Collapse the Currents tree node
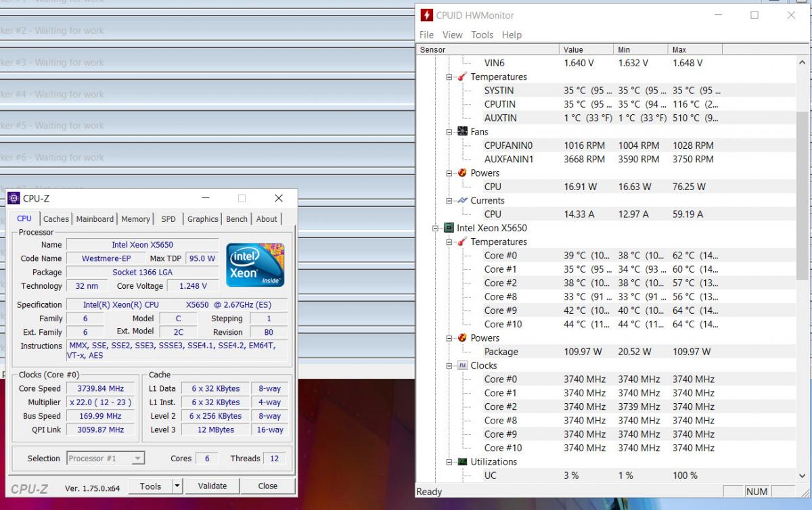Viewport: 812px width, 510px height. 449,201
